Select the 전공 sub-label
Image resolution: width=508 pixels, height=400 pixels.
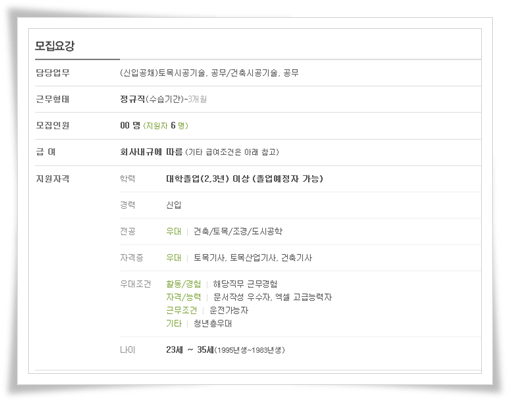pos(127,231)
